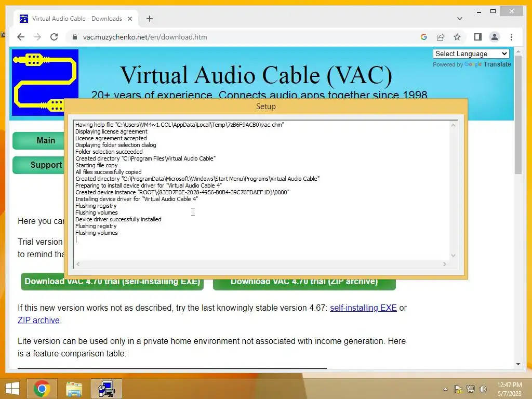Share this page using share icon
The image size is (532, 399).
tap(441, 37)
